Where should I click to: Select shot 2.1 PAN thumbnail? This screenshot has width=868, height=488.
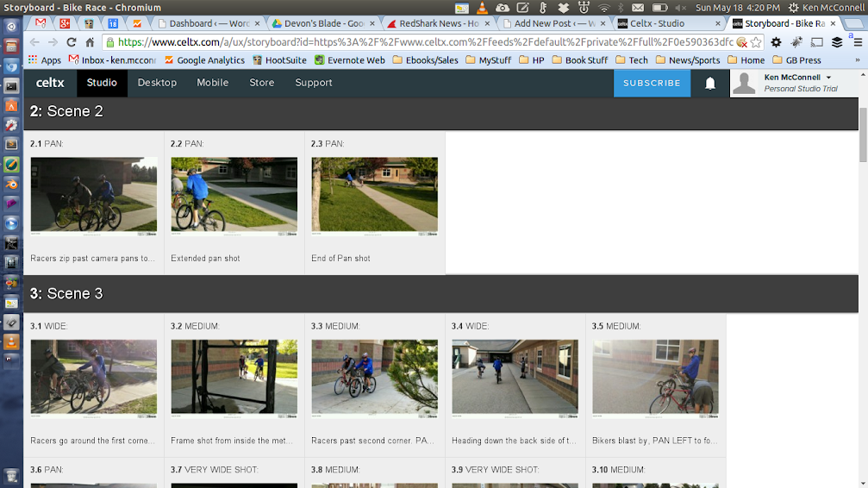[94, 197]
